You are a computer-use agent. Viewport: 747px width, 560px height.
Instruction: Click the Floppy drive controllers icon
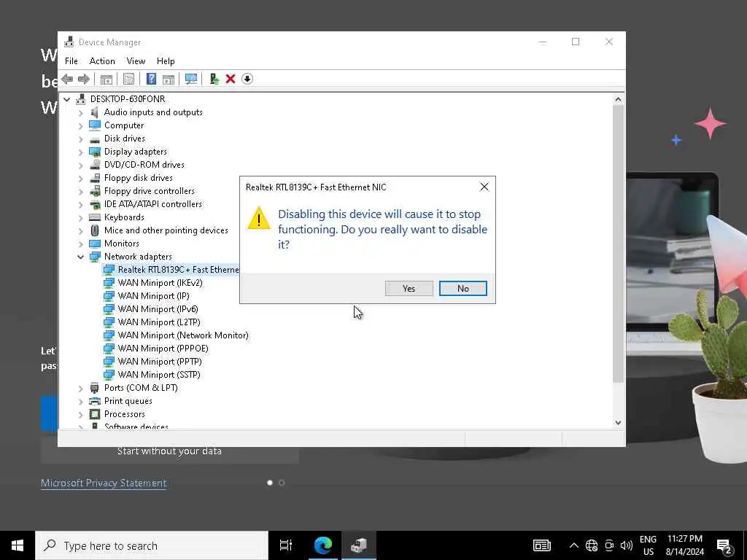[95, 191]
